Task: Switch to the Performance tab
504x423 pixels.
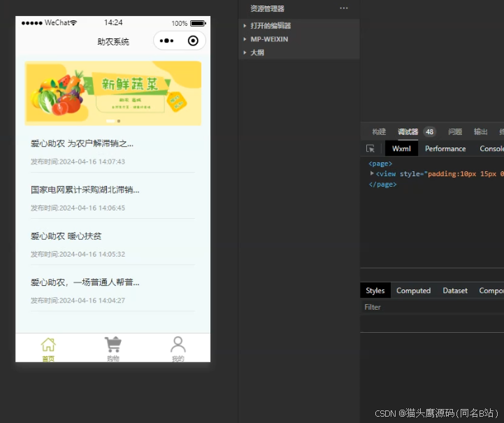Action: tap(445, 148)
